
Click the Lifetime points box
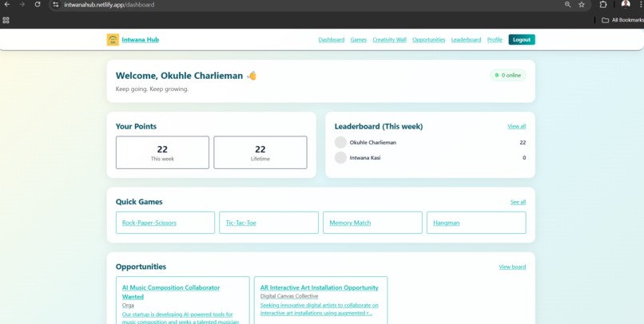point(260,152)
